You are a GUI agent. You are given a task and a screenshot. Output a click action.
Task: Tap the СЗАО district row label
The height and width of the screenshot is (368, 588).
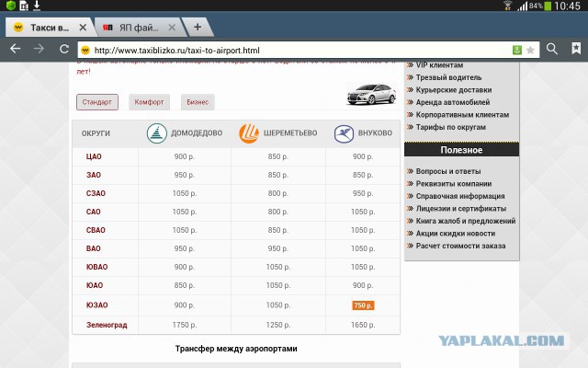point(96,193)
